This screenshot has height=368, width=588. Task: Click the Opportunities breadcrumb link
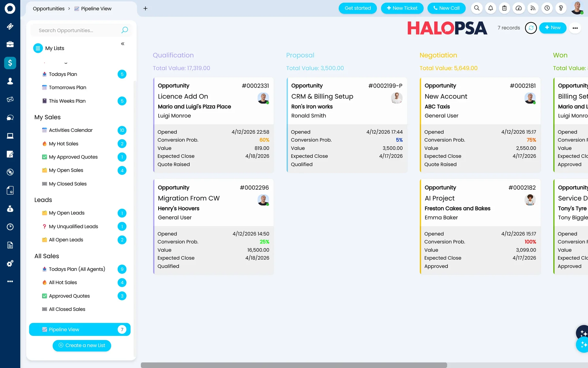(49, 9)
